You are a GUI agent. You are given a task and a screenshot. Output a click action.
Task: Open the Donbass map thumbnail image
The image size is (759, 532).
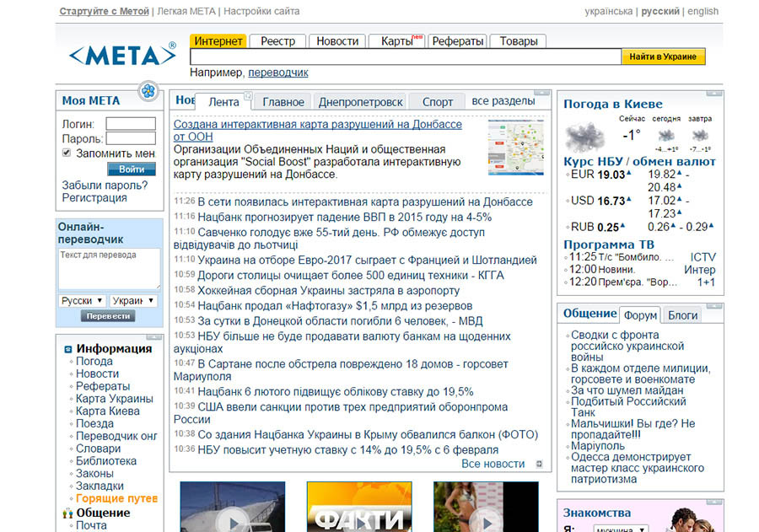[516, 148]
